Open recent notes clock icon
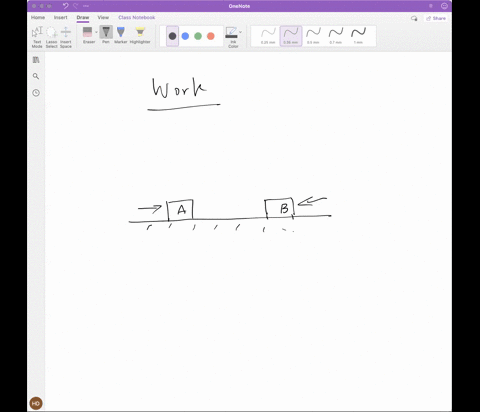 [x=36, y=93]
